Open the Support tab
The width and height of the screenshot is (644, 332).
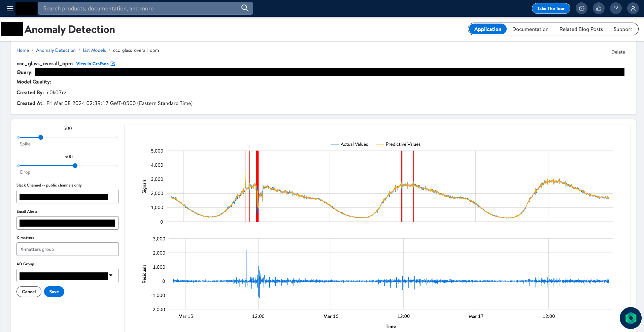point(622,29)
